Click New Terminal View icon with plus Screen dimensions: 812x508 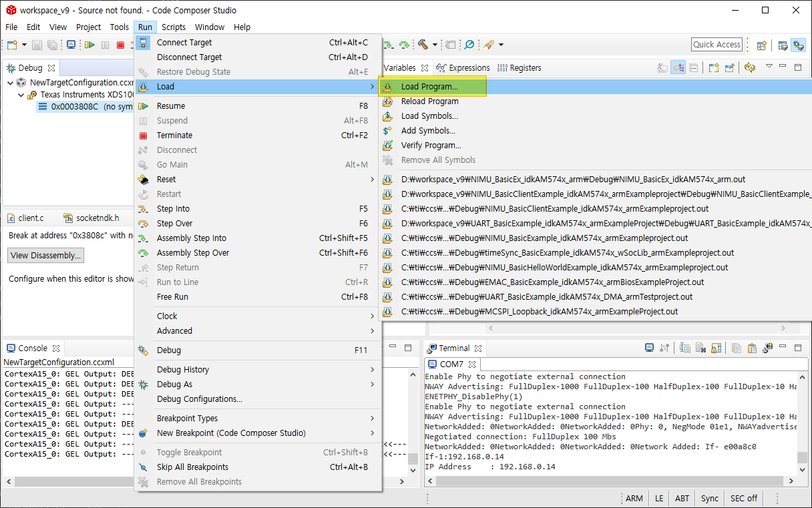[767, 348]
